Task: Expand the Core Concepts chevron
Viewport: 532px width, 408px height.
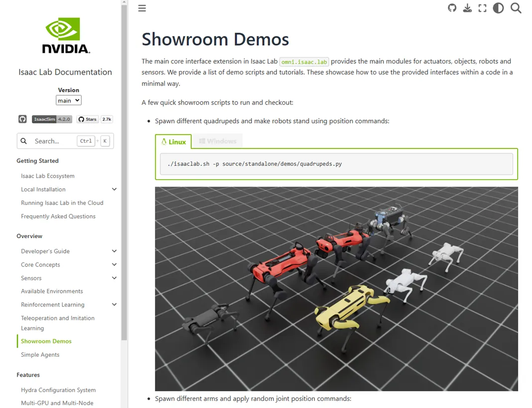Action: (115, 265)
